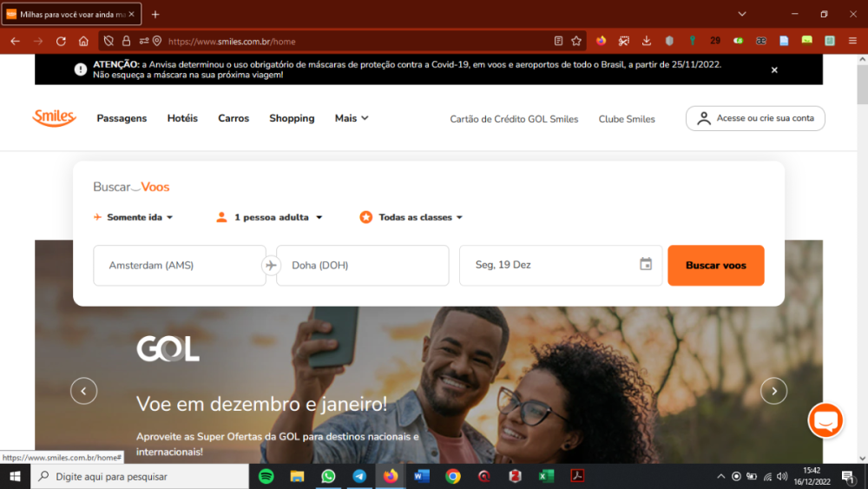Click the Seg, 19 Dez date field

click(x=560, y=265)
